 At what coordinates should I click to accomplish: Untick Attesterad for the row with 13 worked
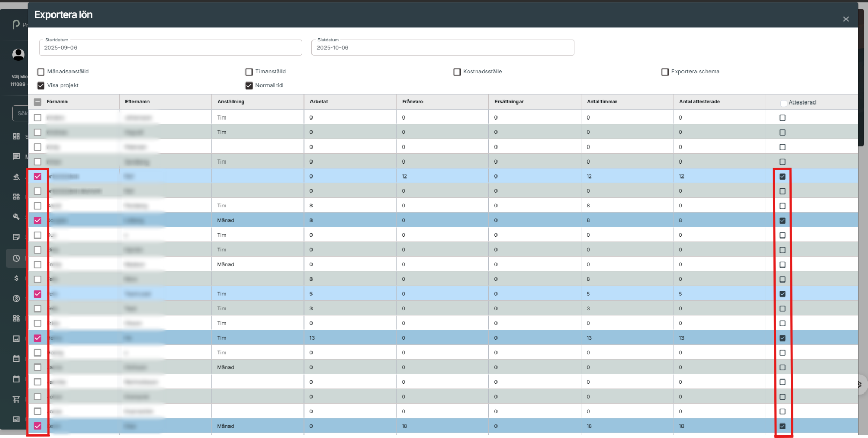[782, 338]
